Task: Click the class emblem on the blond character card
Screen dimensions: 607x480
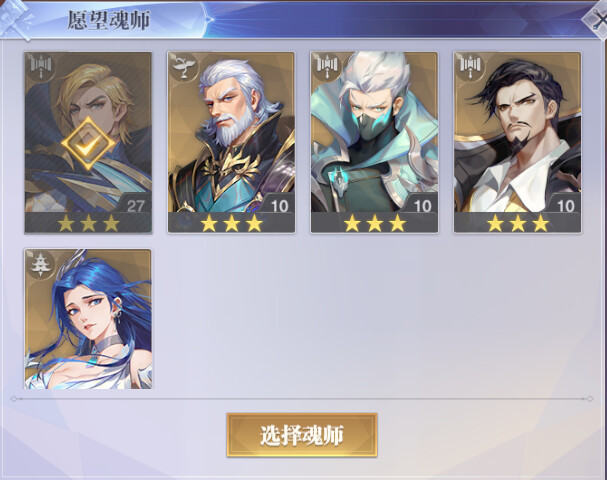Action: (41, 67)
